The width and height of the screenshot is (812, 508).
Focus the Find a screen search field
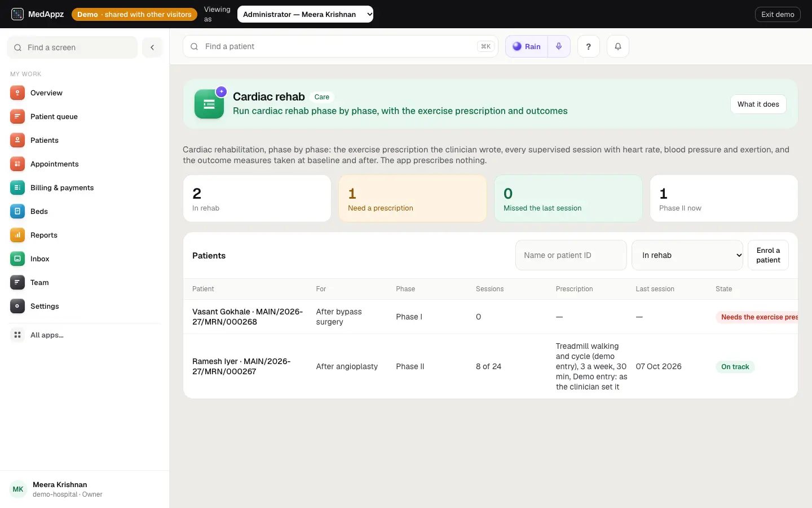pyautogui.click(x=72, y=47)
